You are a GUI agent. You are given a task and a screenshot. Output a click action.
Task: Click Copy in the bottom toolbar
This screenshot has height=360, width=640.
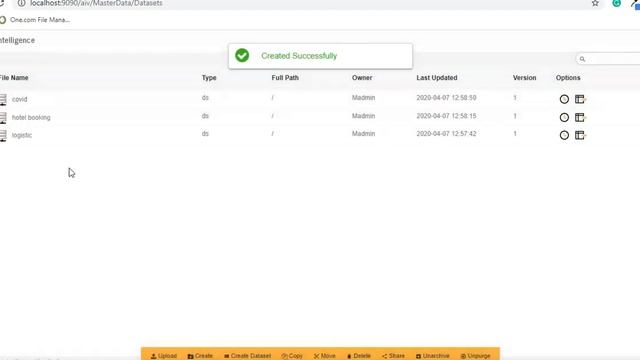click(292, 356)
